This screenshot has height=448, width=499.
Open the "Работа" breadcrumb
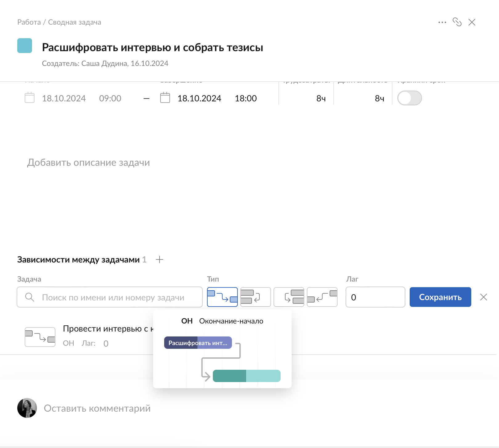pyautogui.click(x=29, y=22)
